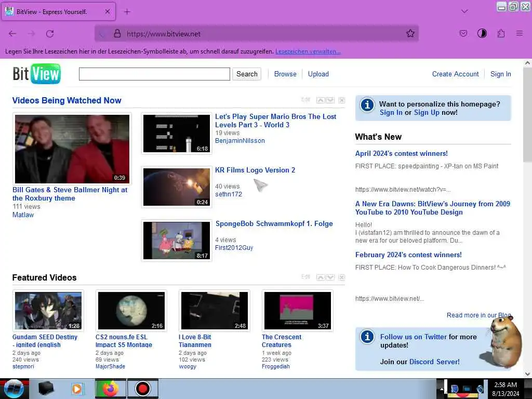Close the Videos Being Watched Now module
This screenshot has height=399, width=532.
click(x=342, y=100)
